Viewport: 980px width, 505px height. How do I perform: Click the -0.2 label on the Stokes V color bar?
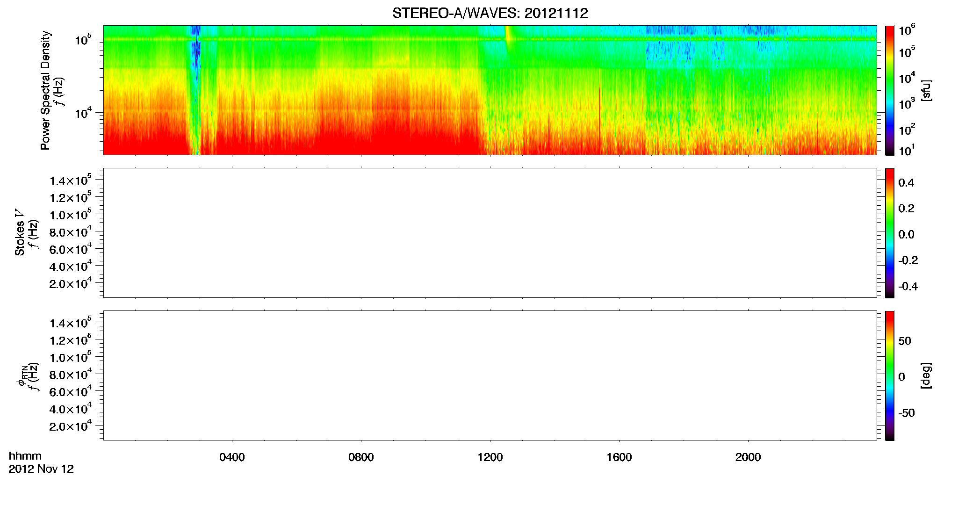point(908,260)
